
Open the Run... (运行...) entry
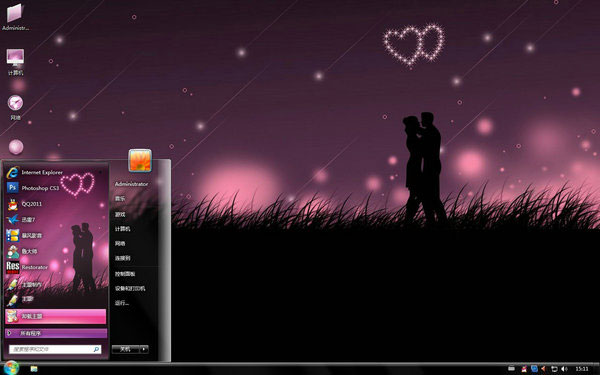pyautogui.click(x=122, y=303)
